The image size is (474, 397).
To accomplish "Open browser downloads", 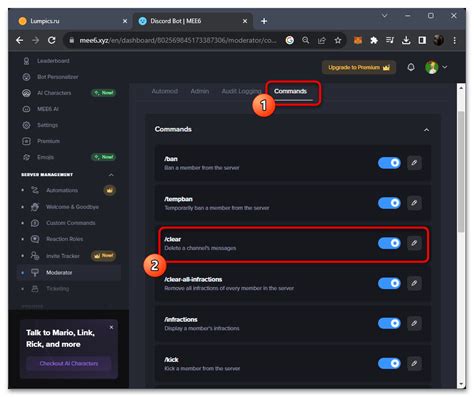I will click(406, 40).
